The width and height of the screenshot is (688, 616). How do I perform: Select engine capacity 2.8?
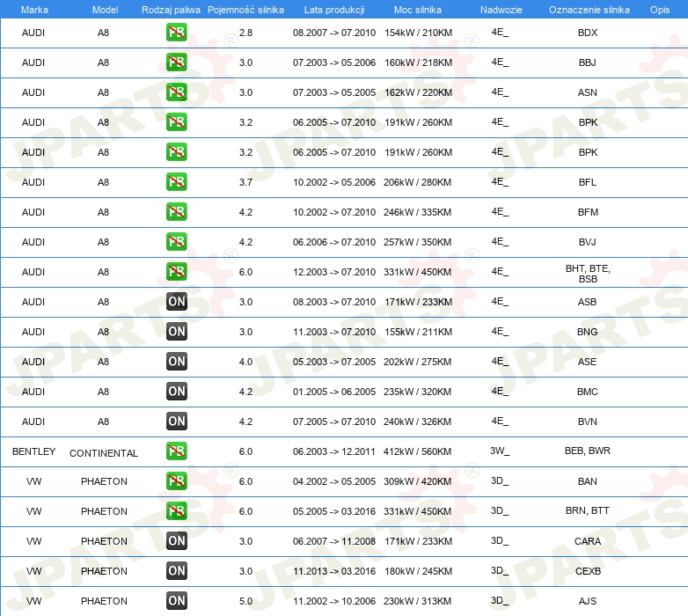(245, 33)
